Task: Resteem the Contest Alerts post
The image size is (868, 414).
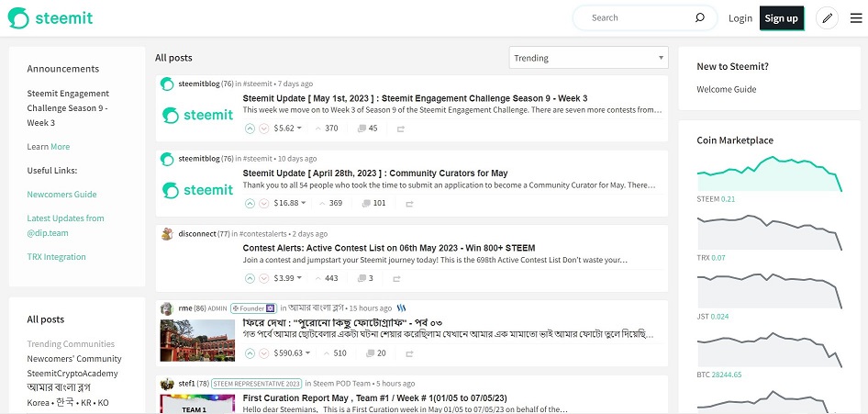Action: (x=396, y=278)
